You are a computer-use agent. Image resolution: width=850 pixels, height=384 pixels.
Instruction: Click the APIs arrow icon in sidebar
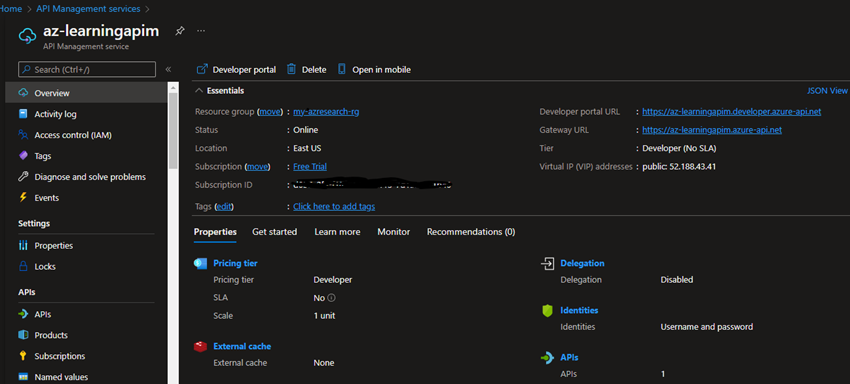[23, 314]
